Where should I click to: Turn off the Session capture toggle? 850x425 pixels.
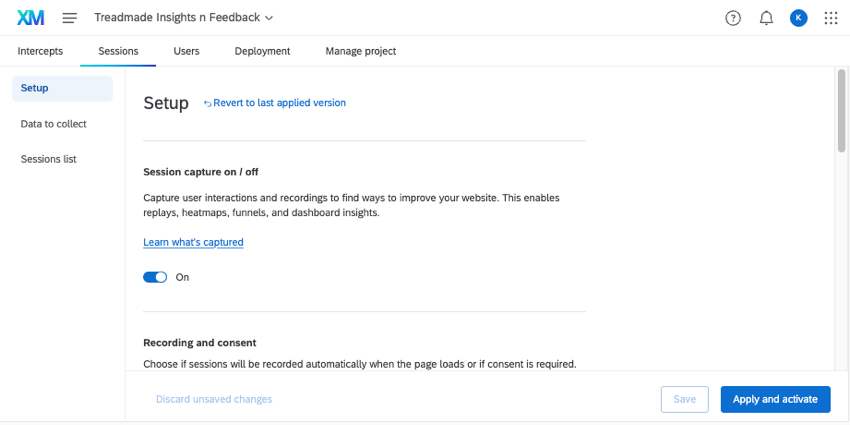click(155, 277)
